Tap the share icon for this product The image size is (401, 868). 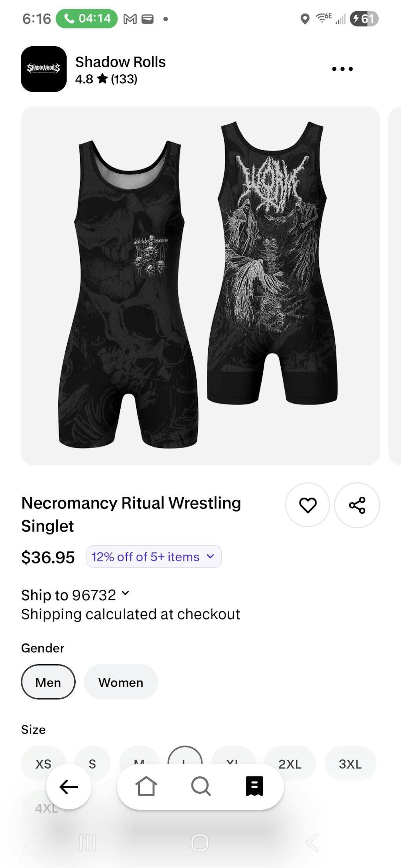357,505
